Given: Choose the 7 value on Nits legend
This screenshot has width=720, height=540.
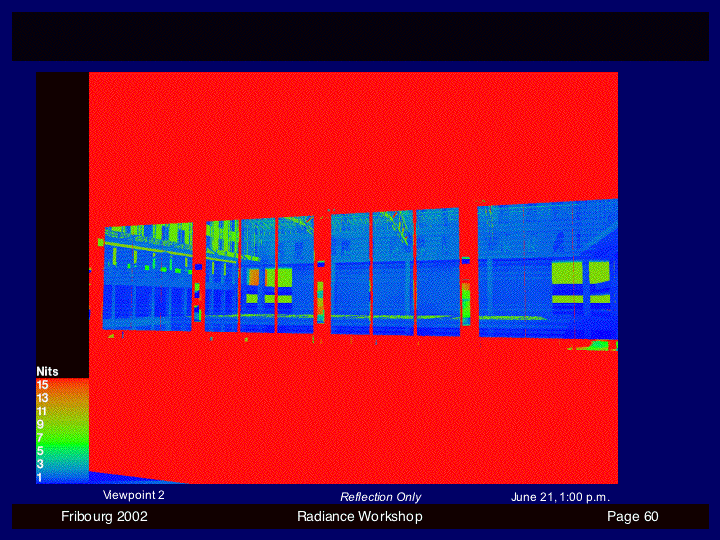Looking at the screenshot, I should click(x=41, y=438).
